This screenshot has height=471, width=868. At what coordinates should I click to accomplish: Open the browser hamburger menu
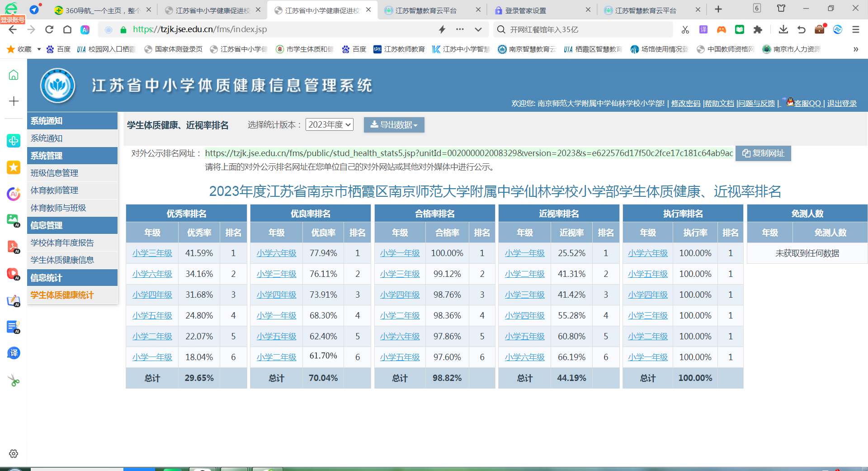pos(855,29)
